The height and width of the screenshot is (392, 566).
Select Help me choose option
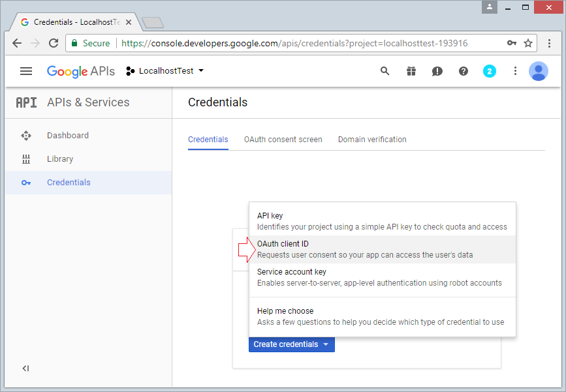[383, 316]
